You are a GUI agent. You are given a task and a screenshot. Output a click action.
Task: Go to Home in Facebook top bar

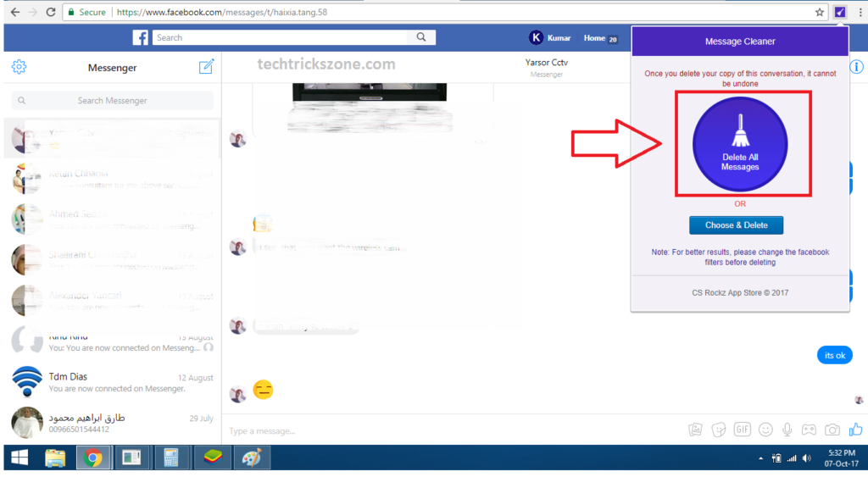pyautogui.click(x=594, y=38)
